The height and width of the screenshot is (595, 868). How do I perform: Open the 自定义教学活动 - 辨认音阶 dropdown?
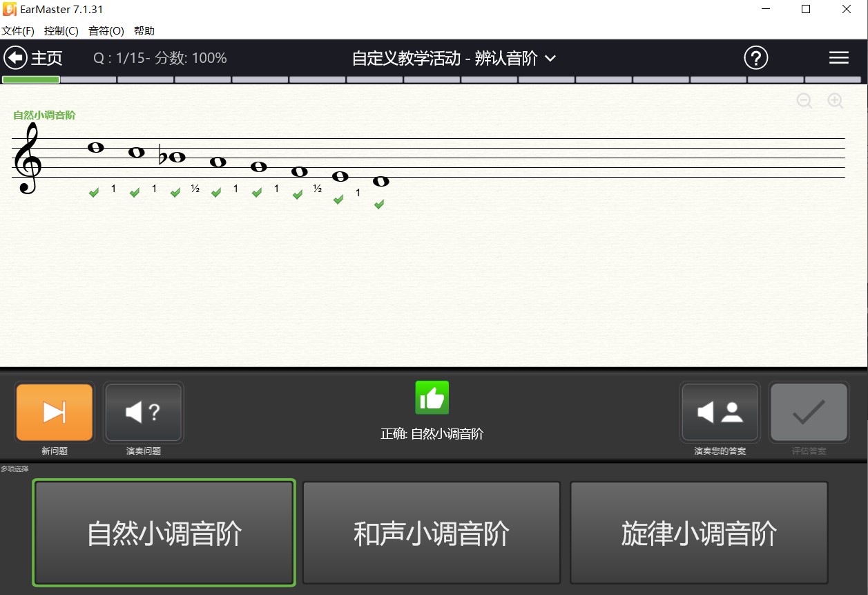coord(550,59)
